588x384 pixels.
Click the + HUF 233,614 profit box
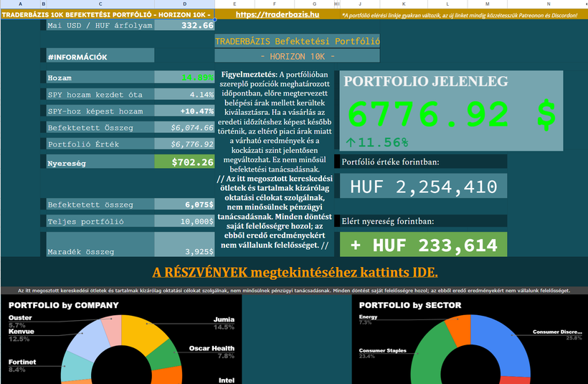click(423, 244)
